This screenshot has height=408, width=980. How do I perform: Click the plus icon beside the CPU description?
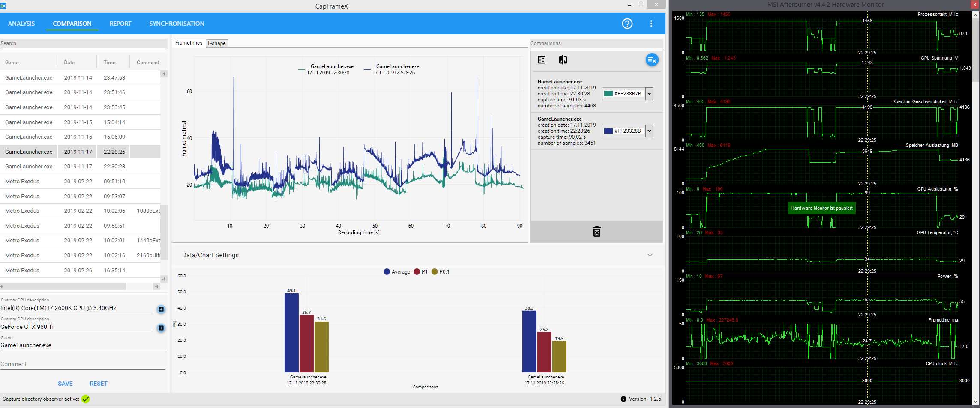click(161, 309)
